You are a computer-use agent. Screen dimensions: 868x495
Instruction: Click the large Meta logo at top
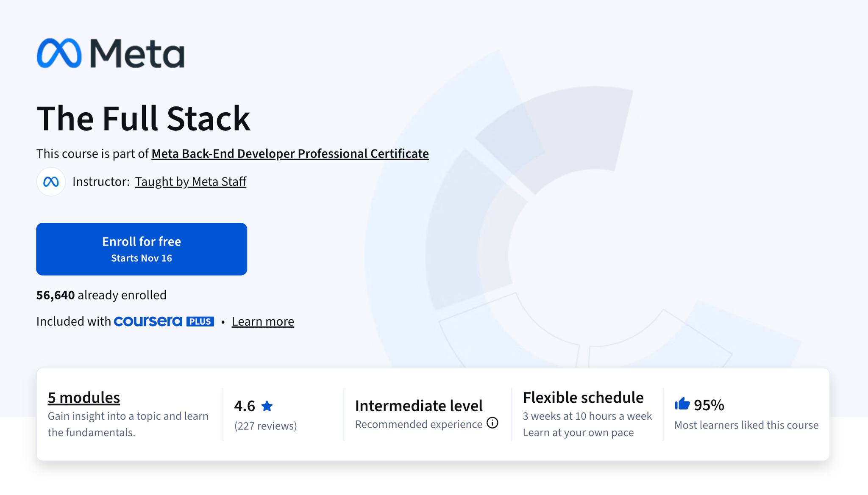[x=111, y=53]
